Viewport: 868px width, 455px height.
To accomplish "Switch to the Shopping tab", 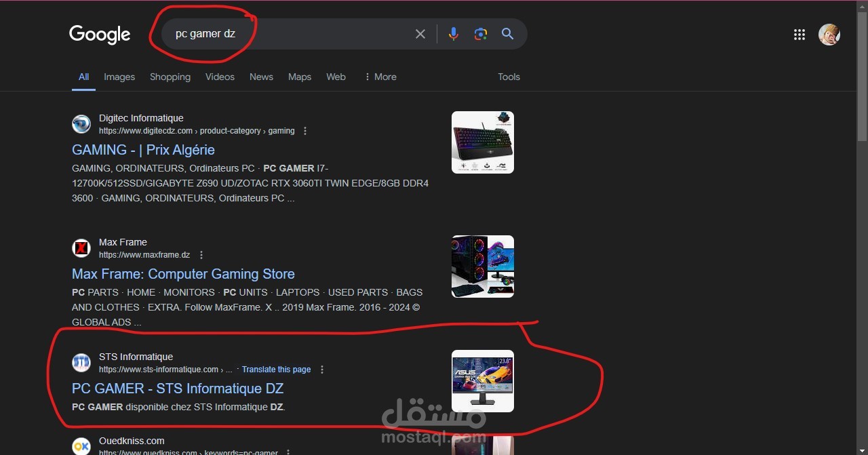I will (x=170, y=77).
